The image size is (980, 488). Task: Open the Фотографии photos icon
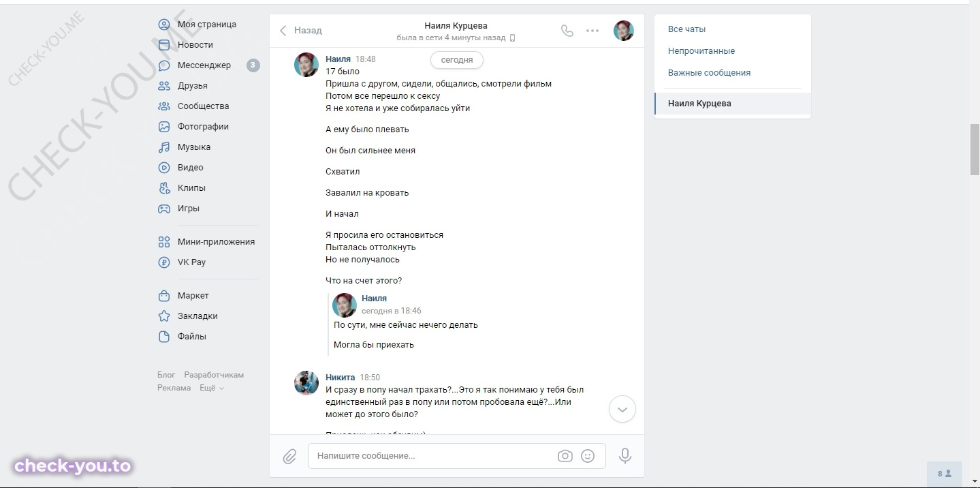(164, 127)
